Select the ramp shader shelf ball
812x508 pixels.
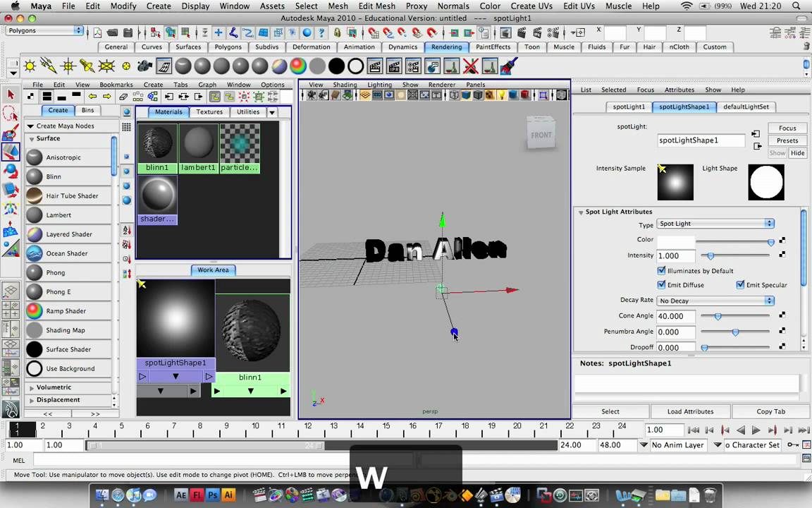coord(297,66)
